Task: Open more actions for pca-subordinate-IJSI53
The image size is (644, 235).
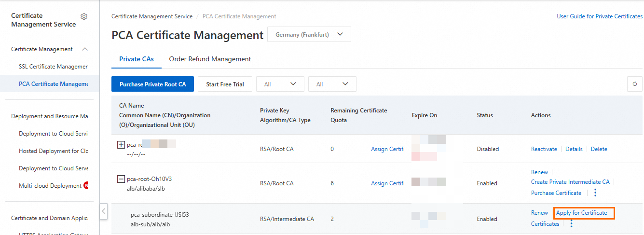Action: pyautogui.click(x=572, y=224)
